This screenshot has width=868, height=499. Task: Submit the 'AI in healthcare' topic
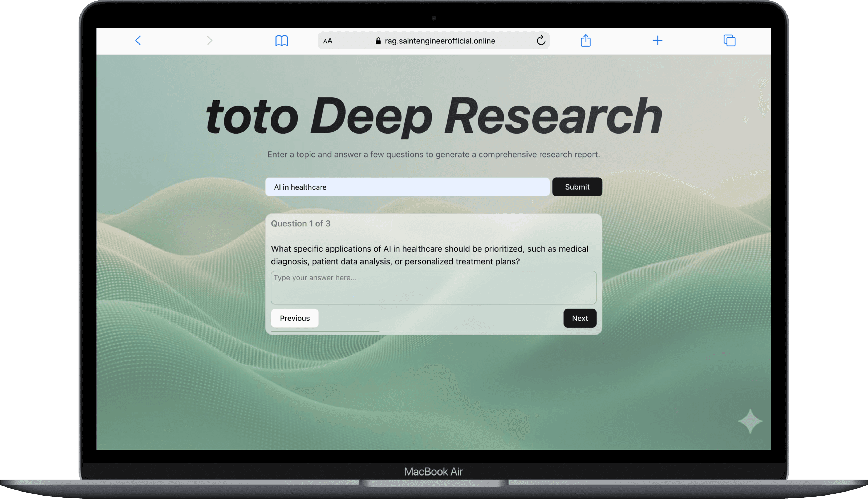pyautogui.click(x=577, y=187)
